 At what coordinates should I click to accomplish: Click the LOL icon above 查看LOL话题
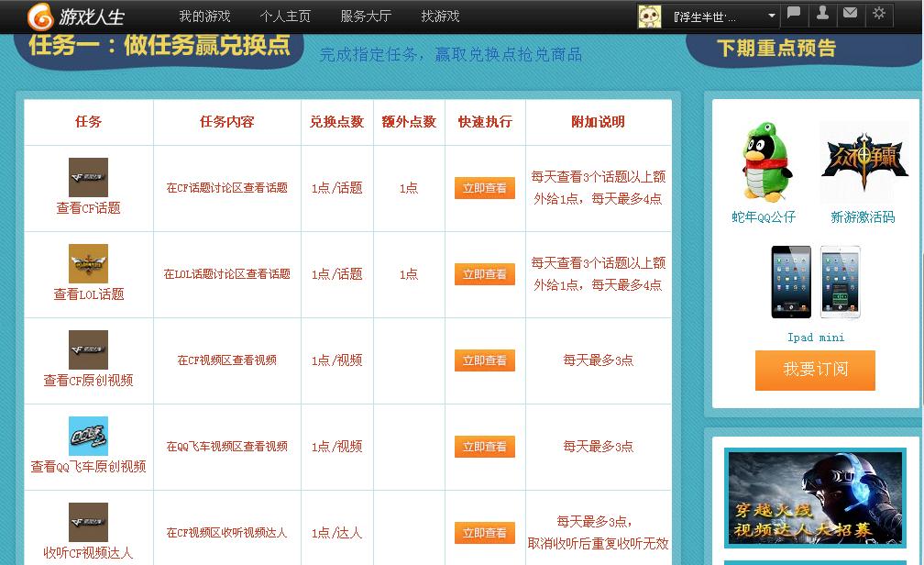pyautogui.click(x=88, y=263)
